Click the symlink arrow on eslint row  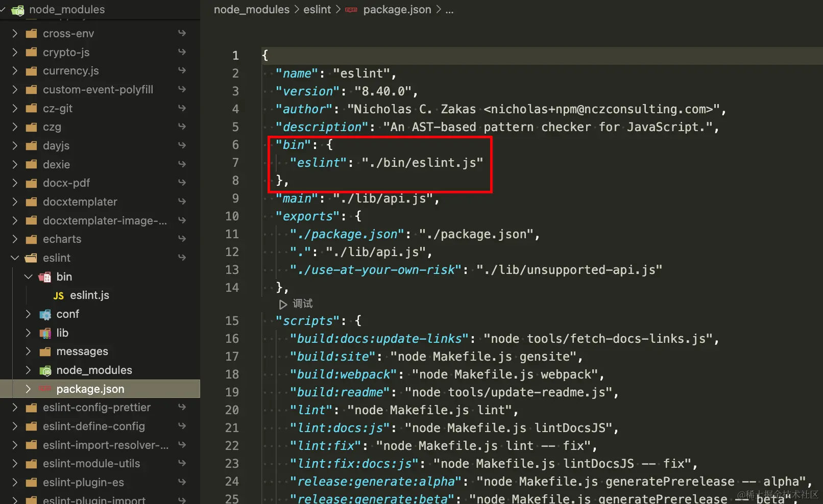point(182,258)
